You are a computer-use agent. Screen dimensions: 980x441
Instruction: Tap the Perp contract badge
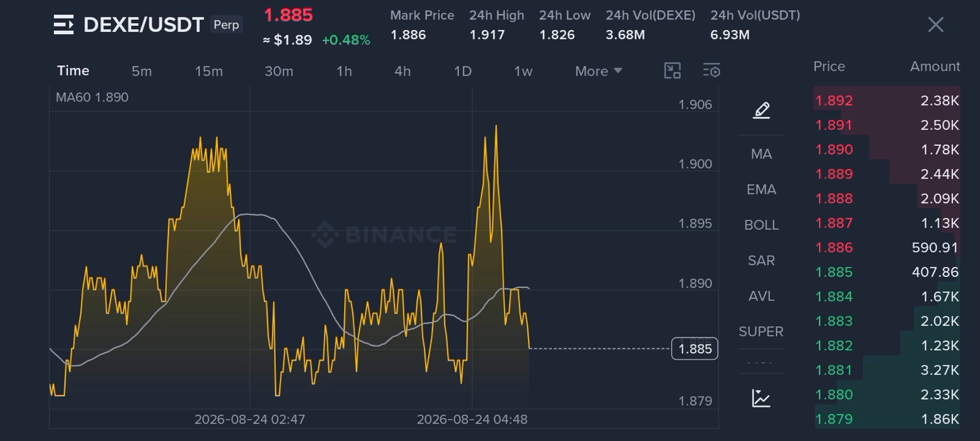(226, 24)
